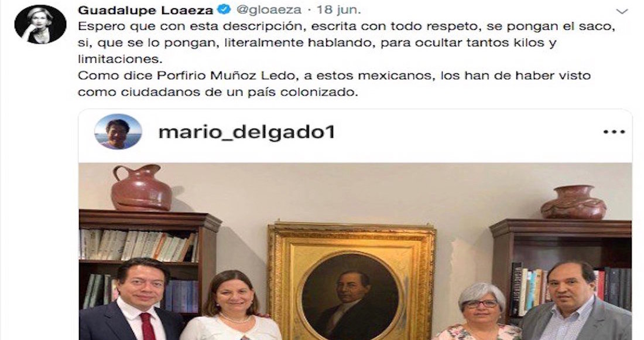Open mario_delgado1 three-dot options menu

[614, 132]
